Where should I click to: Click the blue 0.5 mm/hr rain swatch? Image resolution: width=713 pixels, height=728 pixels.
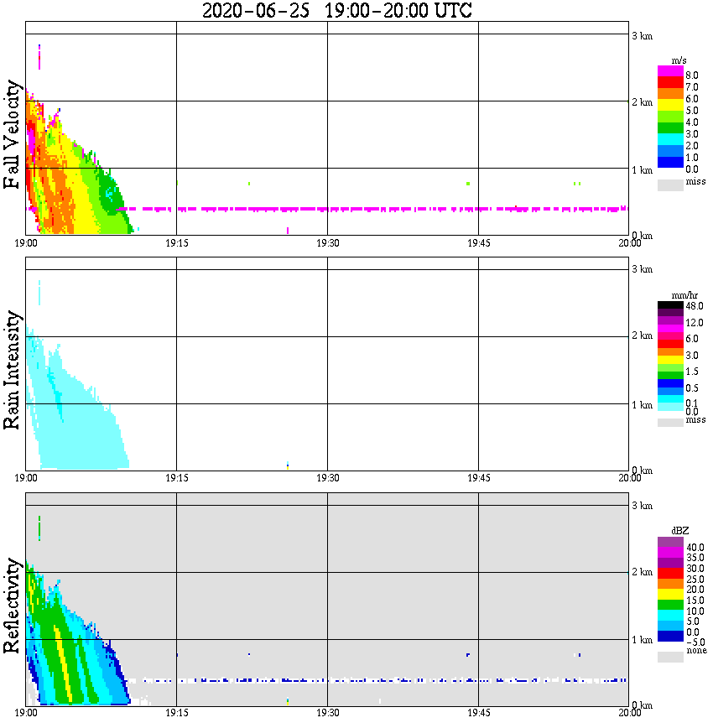pyautogui.click(x=670, y=383)
